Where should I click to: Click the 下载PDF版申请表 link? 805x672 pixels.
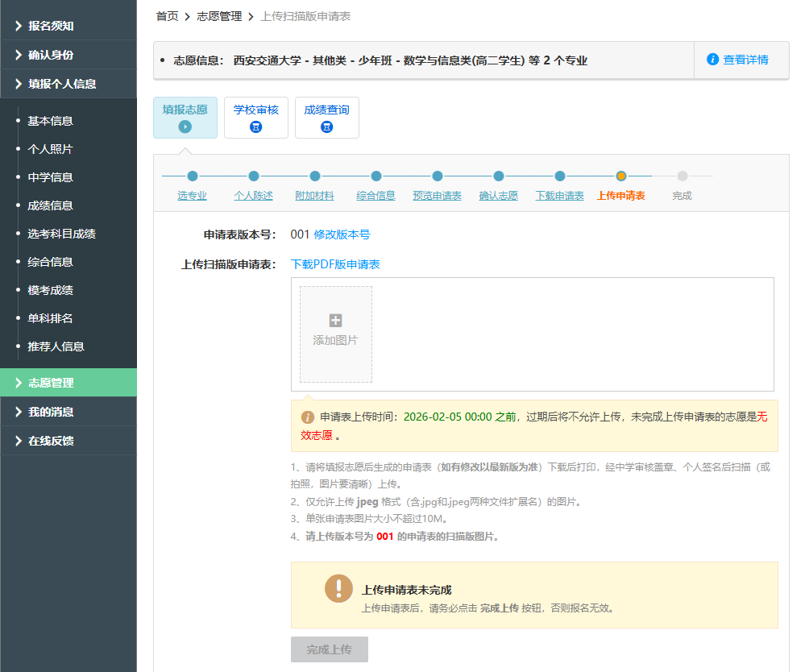click(335, 264)
